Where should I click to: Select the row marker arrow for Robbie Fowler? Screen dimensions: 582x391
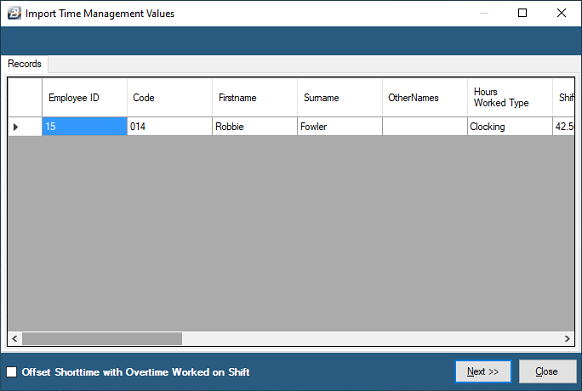pos(16,127)
